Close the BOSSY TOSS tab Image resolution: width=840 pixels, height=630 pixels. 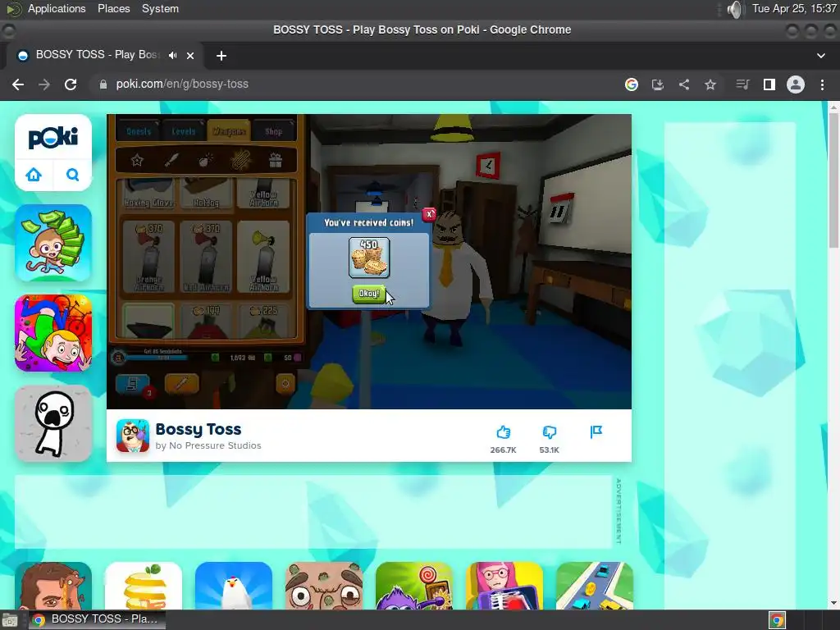(189, 55)
